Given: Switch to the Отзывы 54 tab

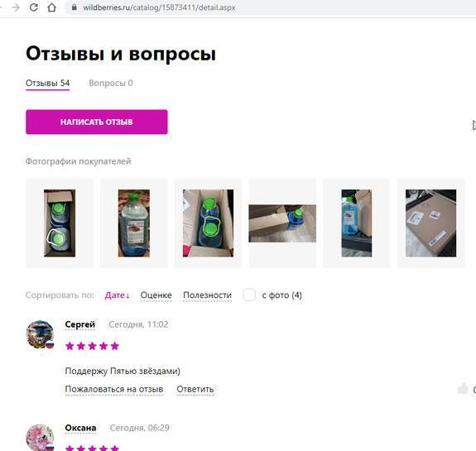Looking at the screenshot, I should pyautogui.click(x=48, y=83).
